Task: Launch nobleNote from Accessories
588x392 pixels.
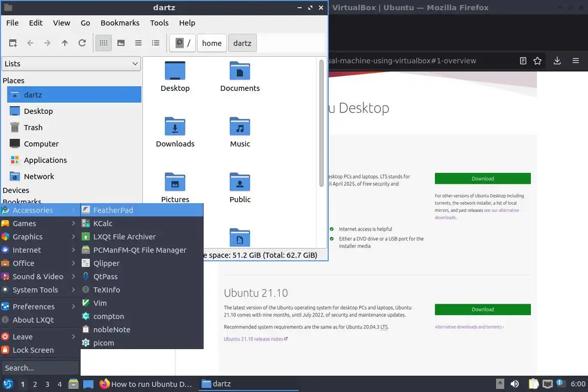Action: coord(142,330)
